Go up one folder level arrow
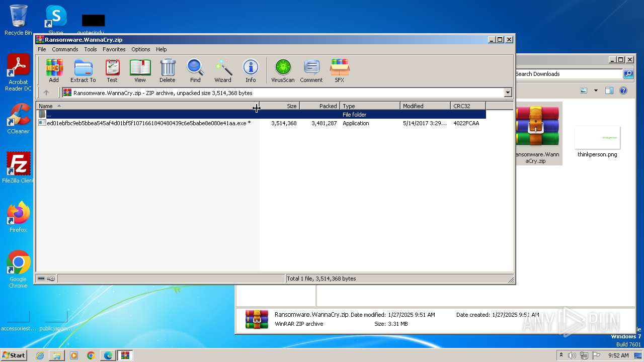The image size is (644, 362). pos(46,93)
